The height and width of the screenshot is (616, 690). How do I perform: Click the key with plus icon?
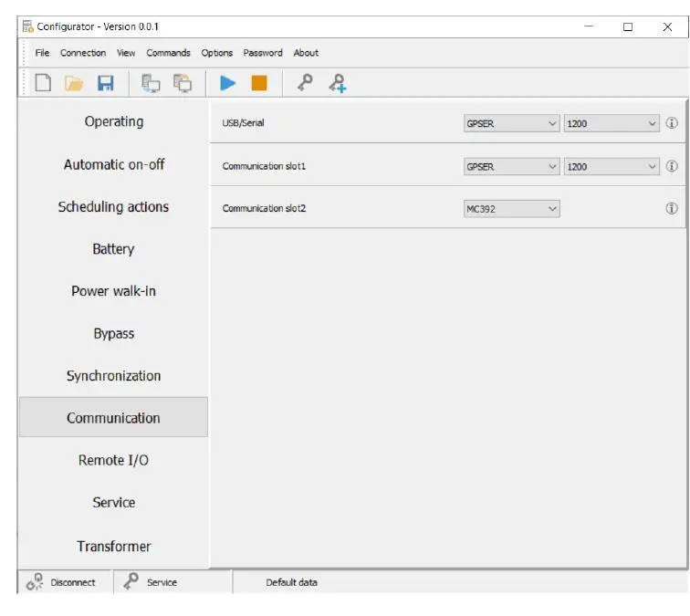[338, 83]
